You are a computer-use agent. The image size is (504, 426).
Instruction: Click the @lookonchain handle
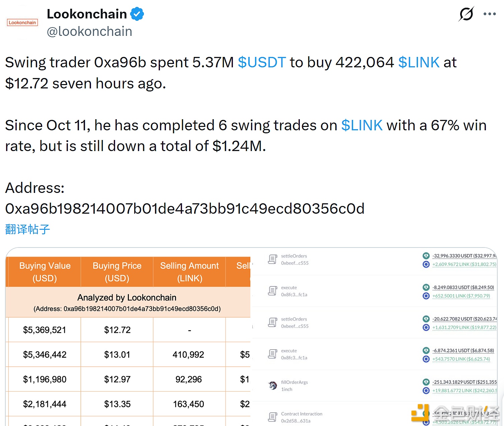[89, 31]
